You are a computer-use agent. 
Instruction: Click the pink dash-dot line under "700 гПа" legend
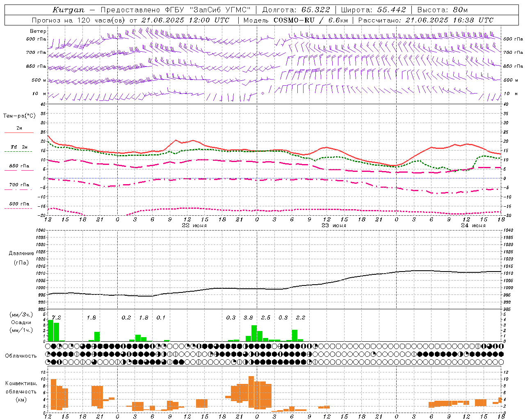[x=19, y=189]
